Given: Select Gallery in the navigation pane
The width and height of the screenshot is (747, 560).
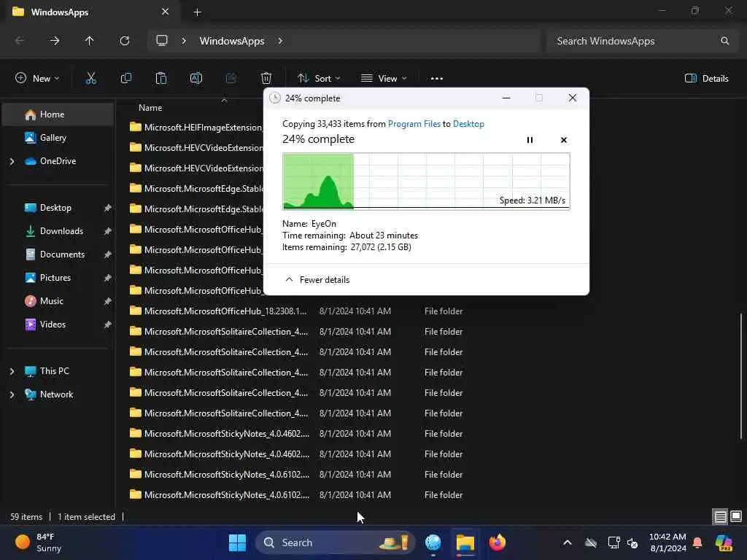Looking at the screenshot, I should click(58, 138).
